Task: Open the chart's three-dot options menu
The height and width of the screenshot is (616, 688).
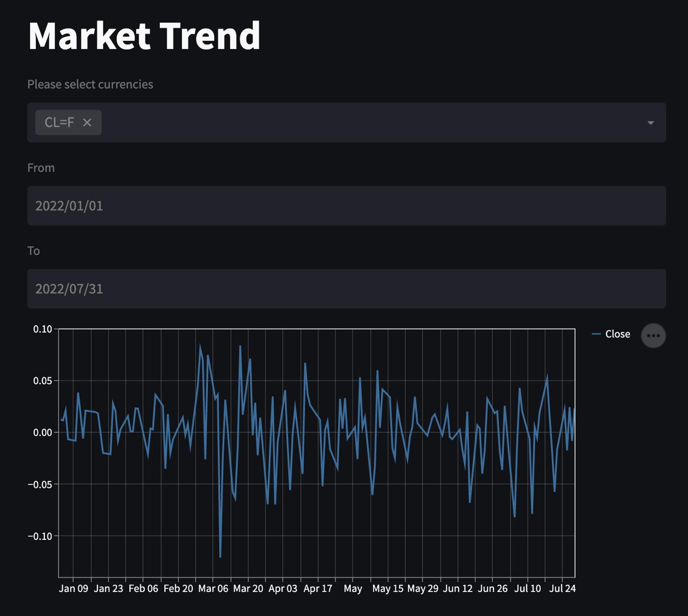Action: pyautogui.click(x=653, y=336)
